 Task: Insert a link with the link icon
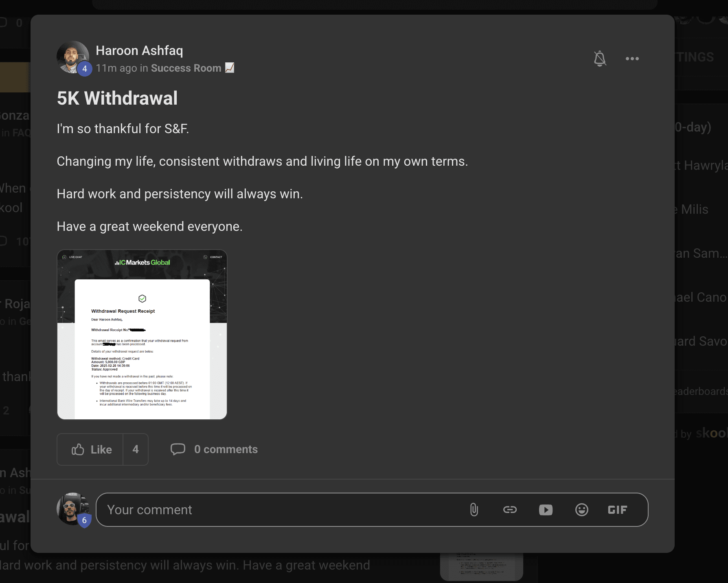point(510,510)
